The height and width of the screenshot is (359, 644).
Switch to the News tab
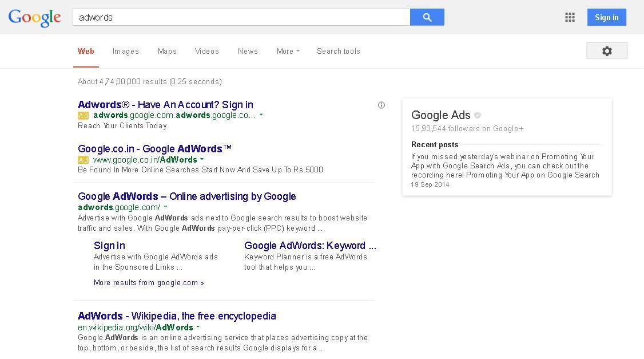point(248,51)
